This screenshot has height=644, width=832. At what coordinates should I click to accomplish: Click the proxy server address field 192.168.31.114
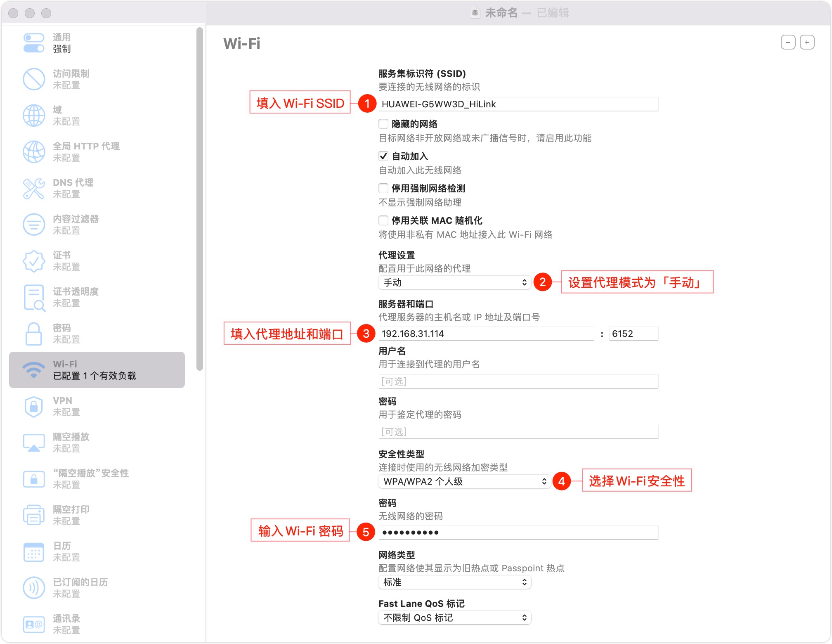point(486,334)
